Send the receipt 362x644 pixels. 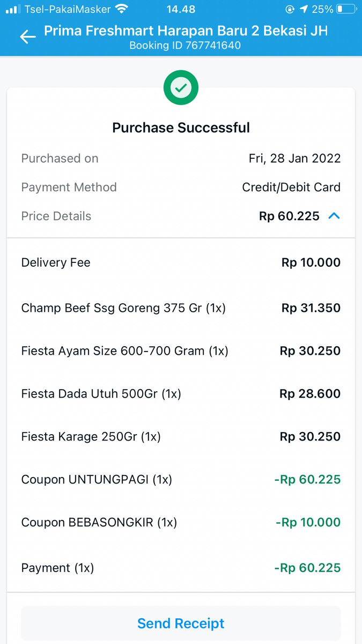181,624
